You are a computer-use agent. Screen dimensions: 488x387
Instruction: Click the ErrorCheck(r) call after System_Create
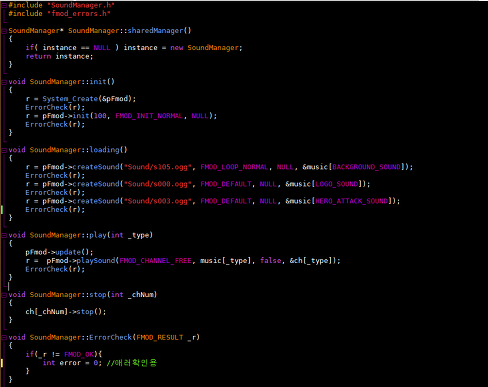coord(55,108)
